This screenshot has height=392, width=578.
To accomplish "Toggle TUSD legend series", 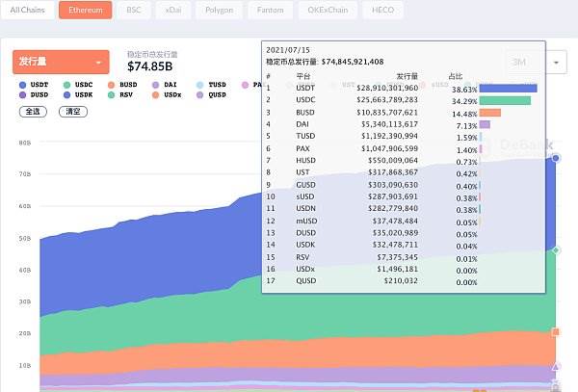I will 211,85.
